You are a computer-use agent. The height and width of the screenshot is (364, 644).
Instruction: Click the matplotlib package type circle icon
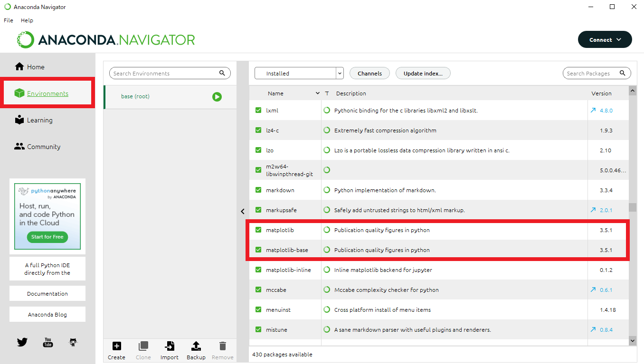click(x=327, y=230)
